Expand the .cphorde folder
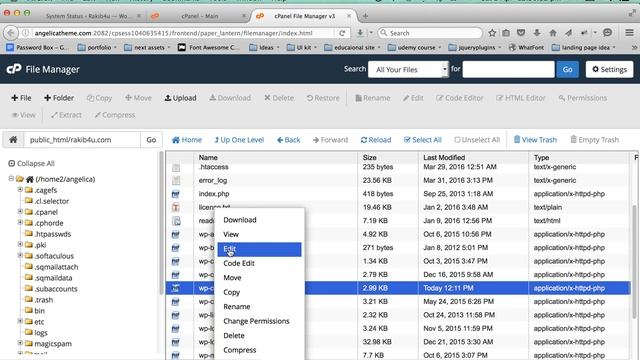This screenshot has width=640, height=360. pos(20,222)
